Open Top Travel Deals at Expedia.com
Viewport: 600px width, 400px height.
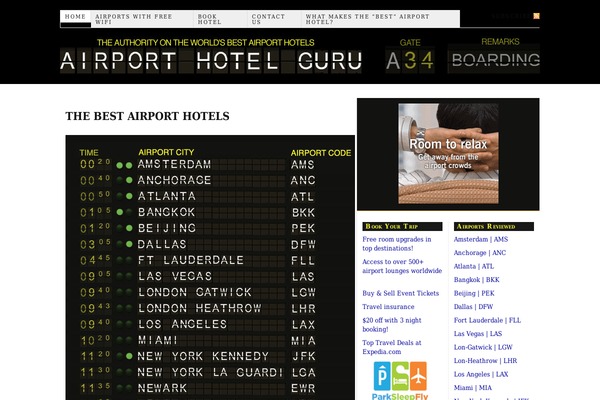pos(392,347)
